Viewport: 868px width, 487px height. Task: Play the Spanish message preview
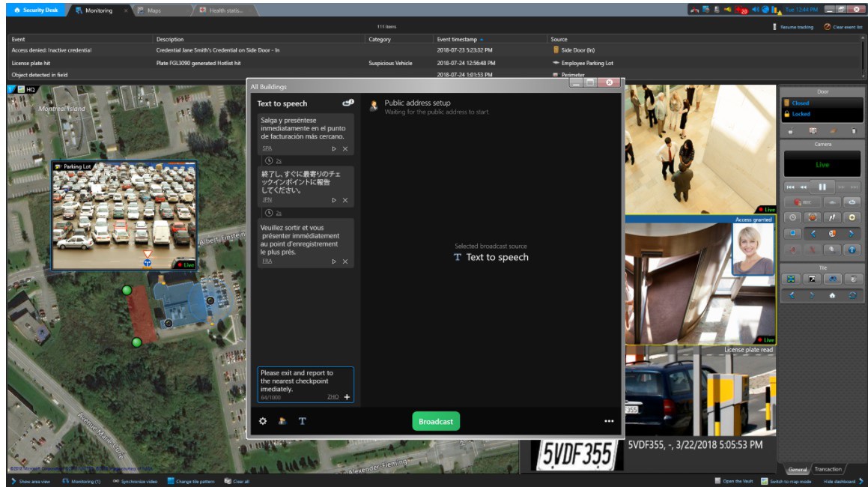click(334, 148)
